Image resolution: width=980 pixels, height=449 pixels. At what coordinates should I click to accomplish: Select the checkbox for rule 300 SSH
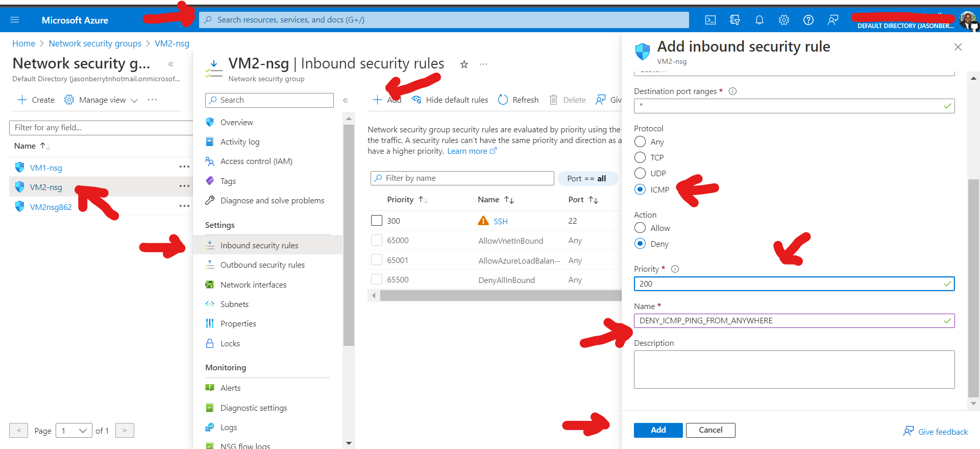(x=377, y=221)
